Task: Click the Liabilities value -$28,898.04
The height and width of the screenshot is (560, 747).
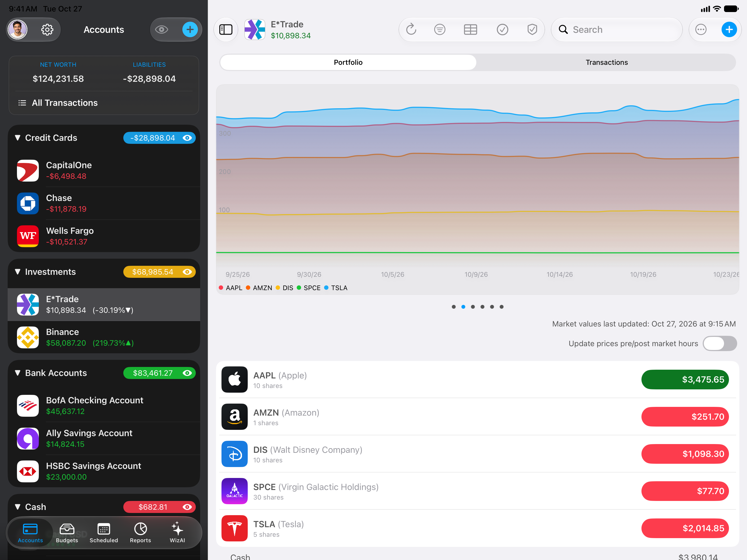Action: pyautogui.click(x=149, y=79)
